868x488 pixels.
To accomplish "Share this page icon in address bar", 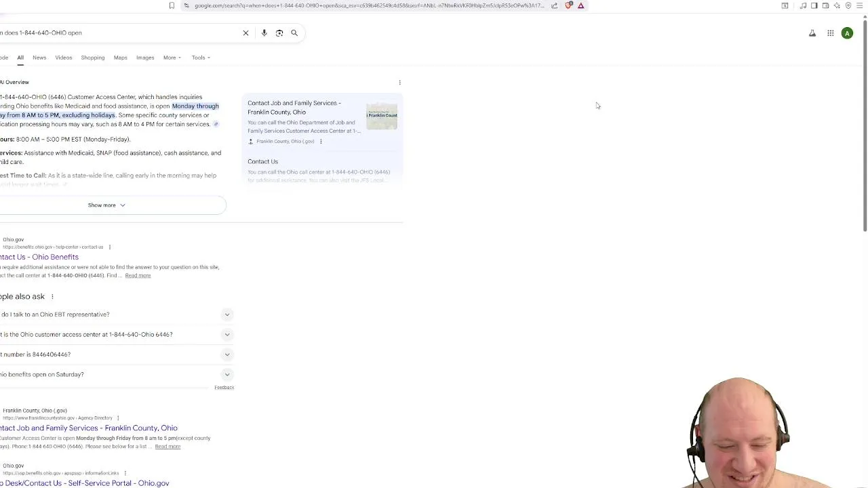I will click(x=554, y=5).
